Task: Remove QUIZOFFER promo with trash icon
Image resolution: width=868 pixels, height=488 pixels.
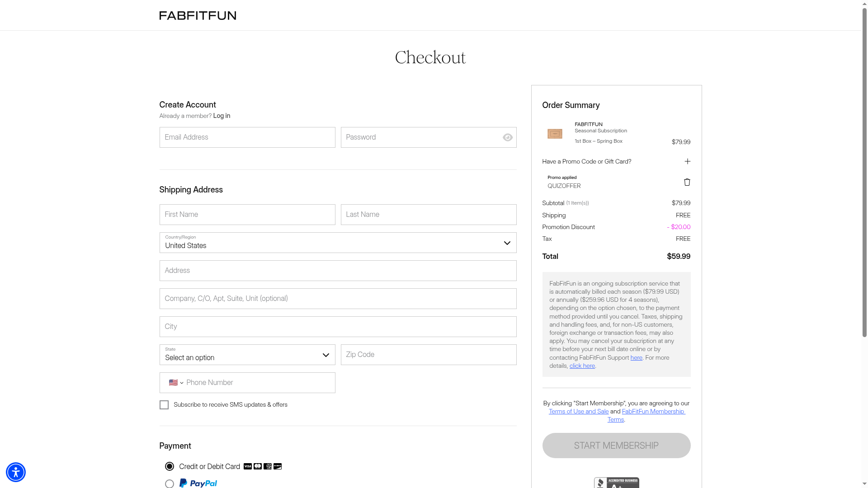Action: (687, 182)
